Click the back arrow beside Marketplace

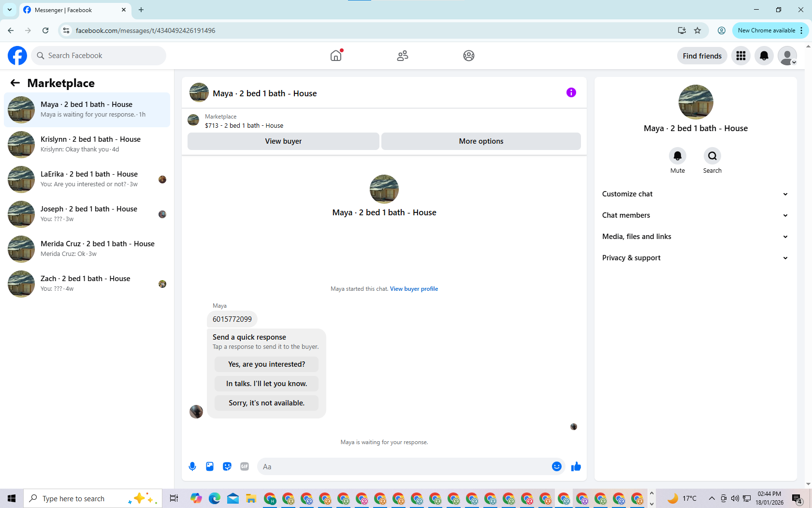click(15, 83)
